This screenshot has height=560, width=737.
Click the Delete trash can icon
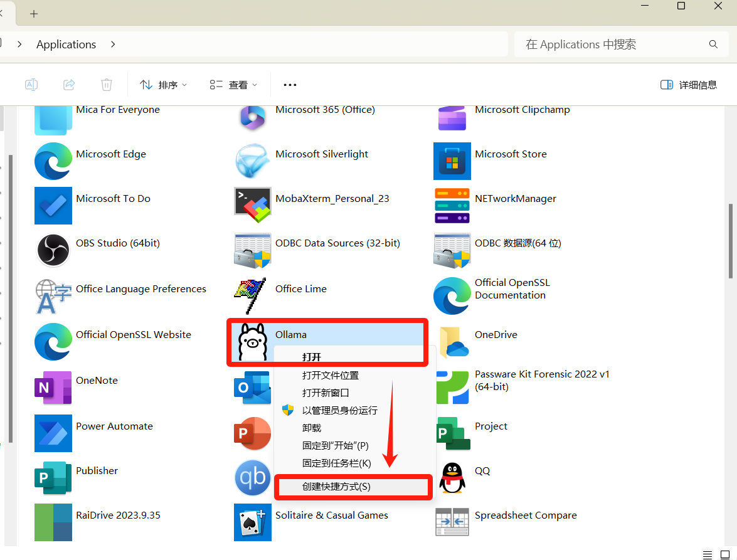[x=107, y=85]
